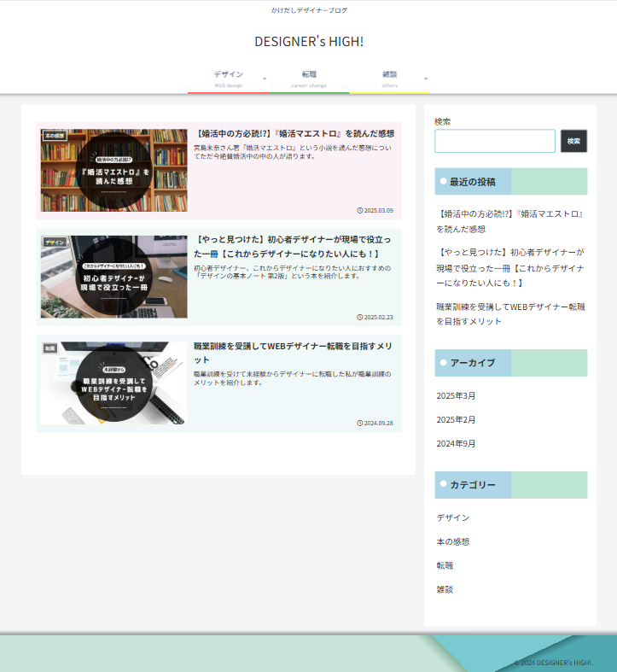Open the 婚活マエストロ article title in main list
The height and width of the screenshot is (672, 617).
tap(294, 134)
